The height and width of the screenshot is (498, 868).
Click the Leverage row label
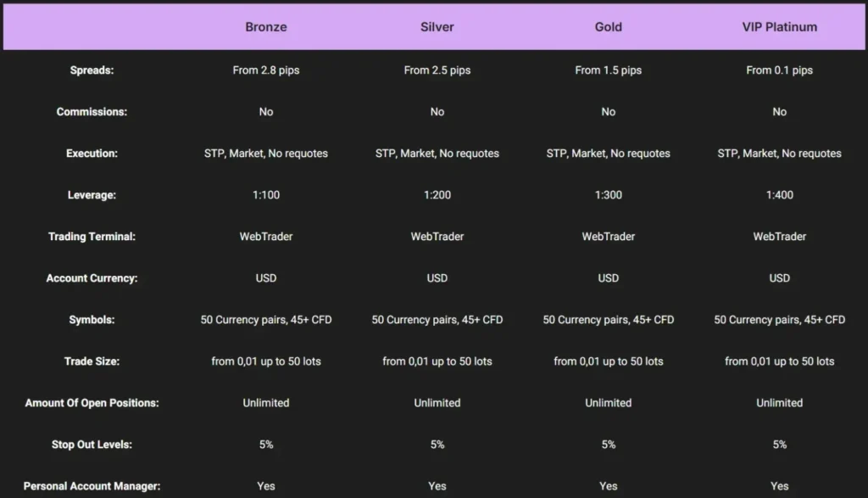coord(92,195)
